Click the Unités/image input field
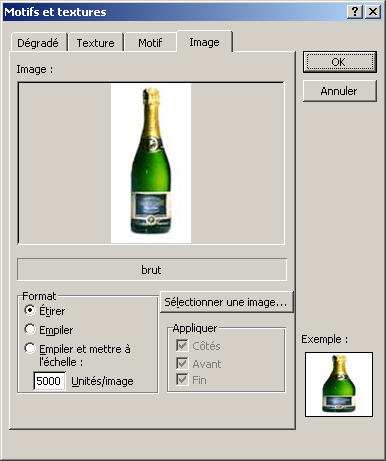This screenshot has width=386, height=461. pos(49,381)
